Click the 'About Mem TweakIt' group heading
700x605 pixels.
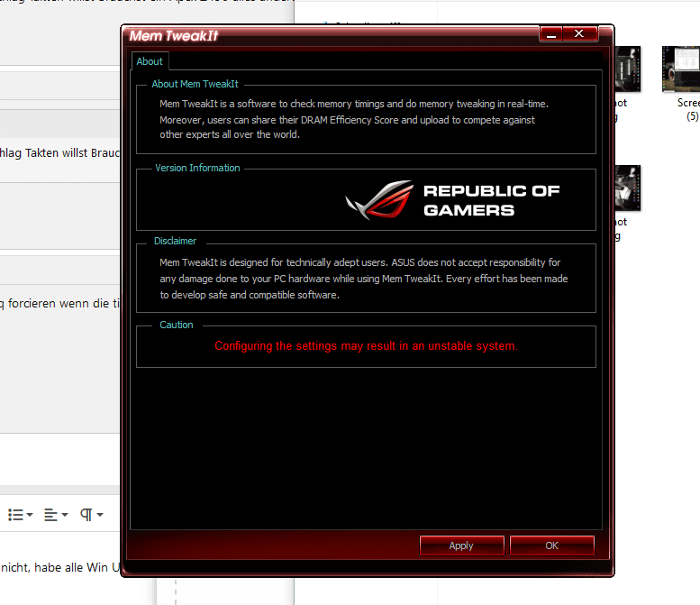(x=195, y=84)
